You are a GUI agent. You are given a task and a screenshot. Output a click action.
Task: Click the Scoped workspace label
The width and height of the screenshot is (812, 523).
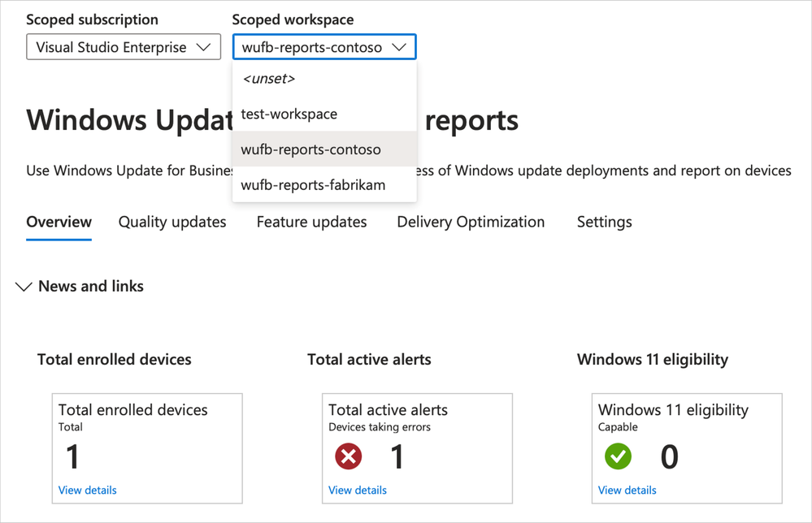click(293, 19)
